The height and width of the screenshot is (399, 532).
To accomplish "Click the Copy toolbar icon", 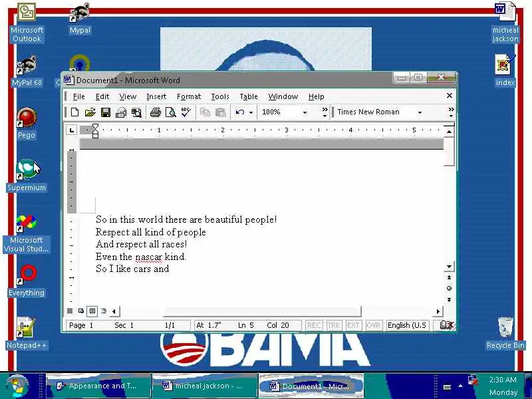I will pos(205,112).
